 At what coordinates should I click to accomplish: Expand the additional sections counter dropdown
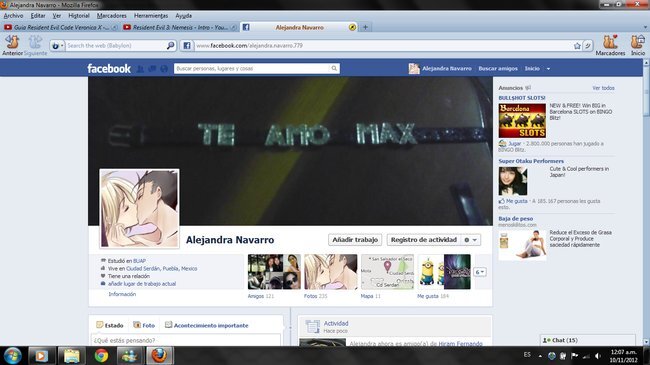[x=480, y=272]
